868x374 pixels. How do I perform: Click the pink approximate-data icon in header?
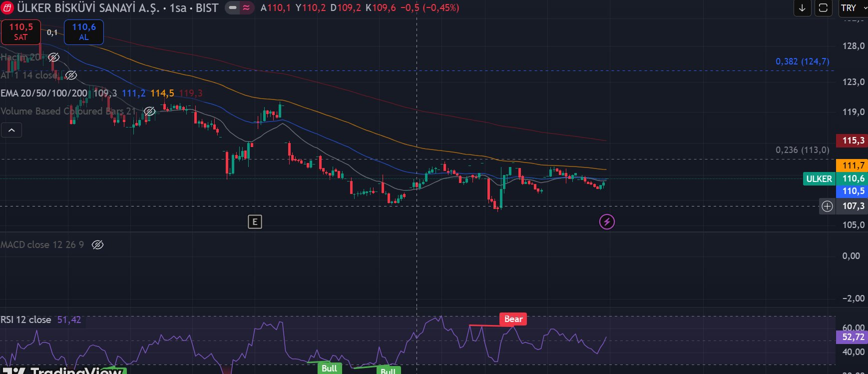[246, 8]
